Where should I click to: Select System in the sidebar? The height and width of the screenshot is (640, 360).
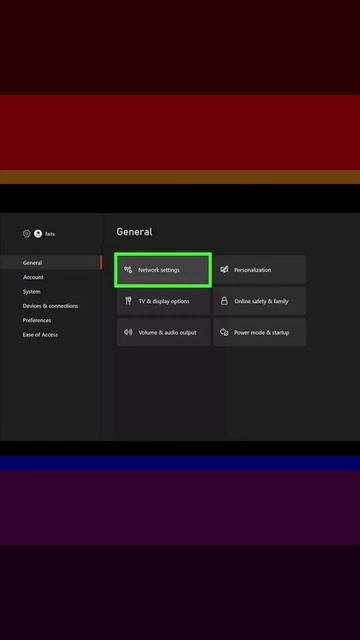pyautogui.click(x=31, y=292)
